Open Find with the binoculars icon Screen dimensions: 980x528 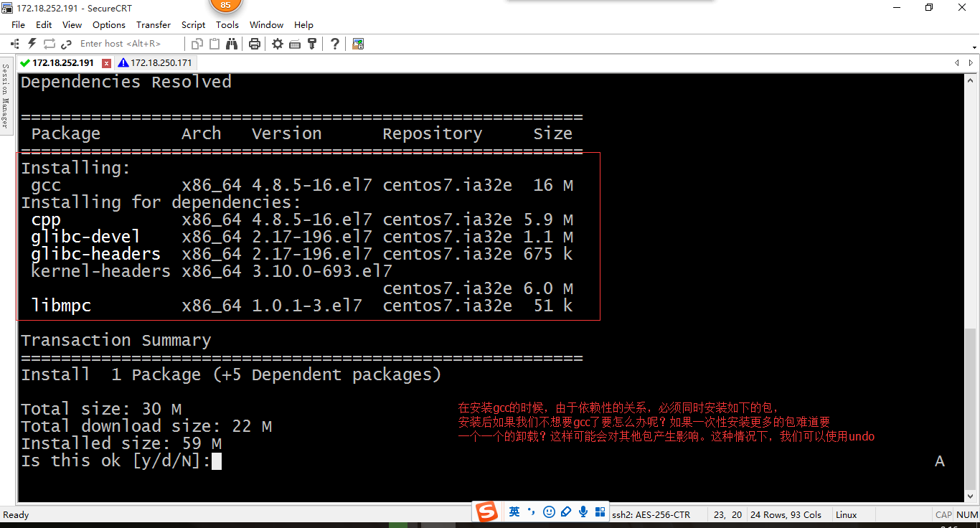click(231, 44)
